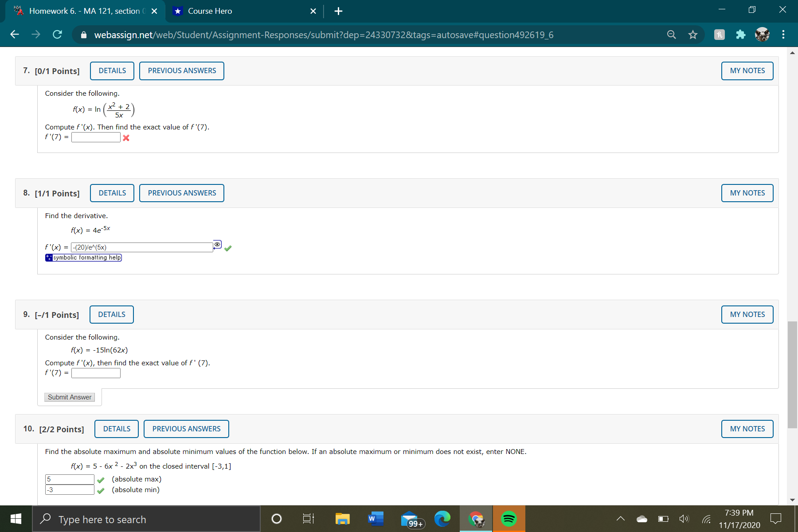
Task: Click the browser forward arrow
Action: [x=36, y=35]
